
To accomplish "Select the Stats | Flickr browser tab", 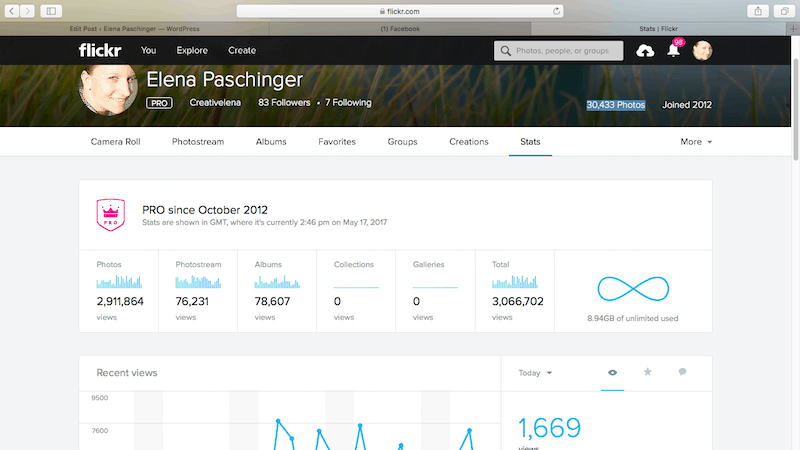I will (x=658, y=29).
